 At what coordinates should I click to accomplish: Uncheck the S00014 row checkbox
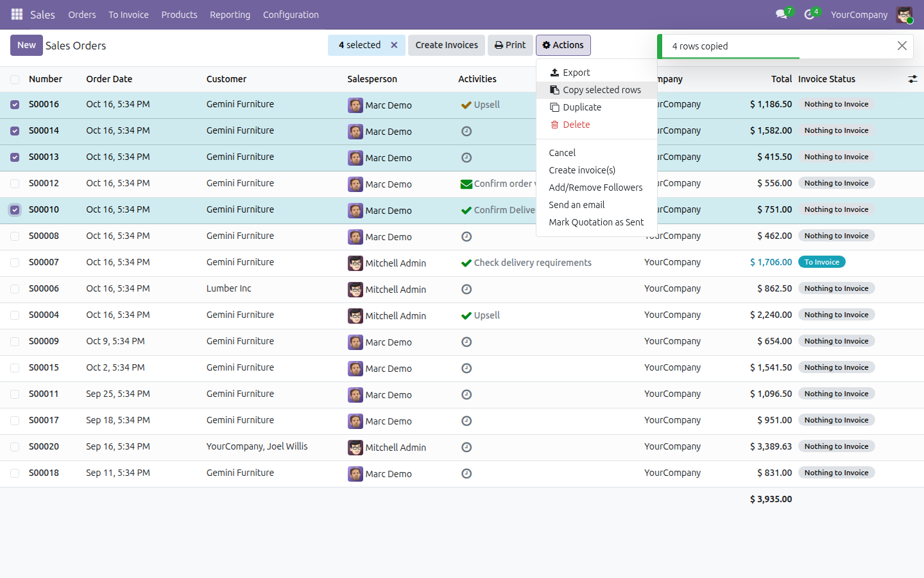click(15, 131)
